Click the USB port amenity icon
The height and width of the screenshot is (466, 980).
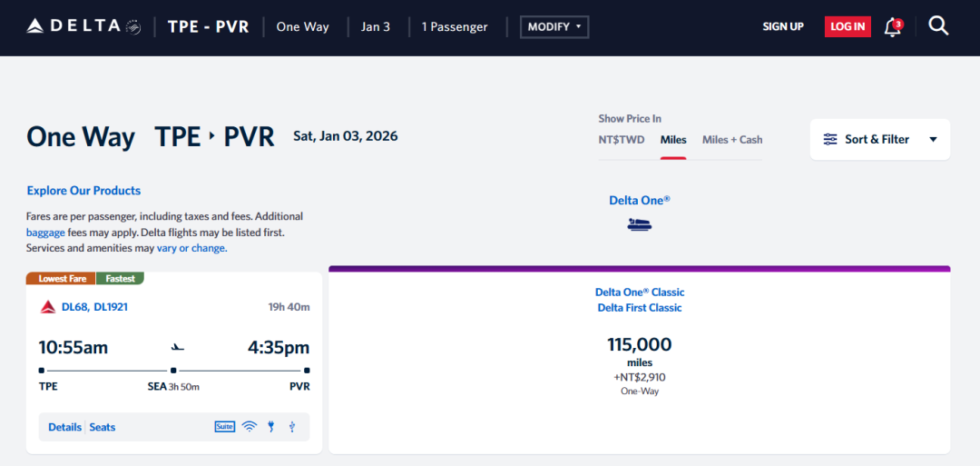click(x=291, y=427)
